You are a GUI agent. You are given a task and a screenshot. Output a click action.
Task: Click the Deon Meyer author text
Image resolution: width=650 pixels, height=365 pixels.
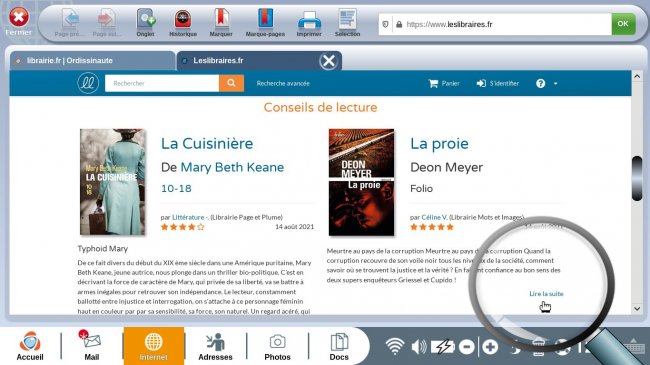point(446,167)
